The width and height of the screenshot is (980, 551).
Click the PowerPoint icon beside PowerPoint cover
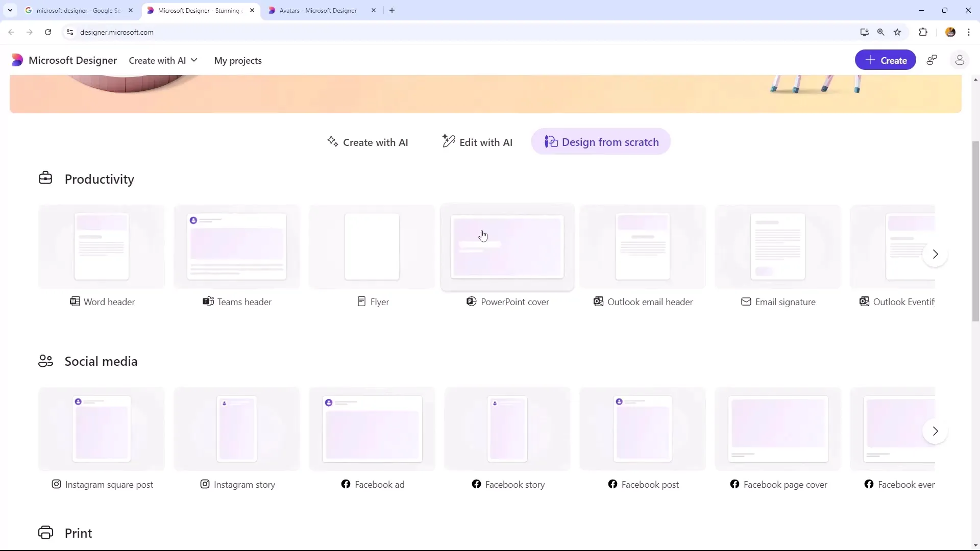[471, 302]
